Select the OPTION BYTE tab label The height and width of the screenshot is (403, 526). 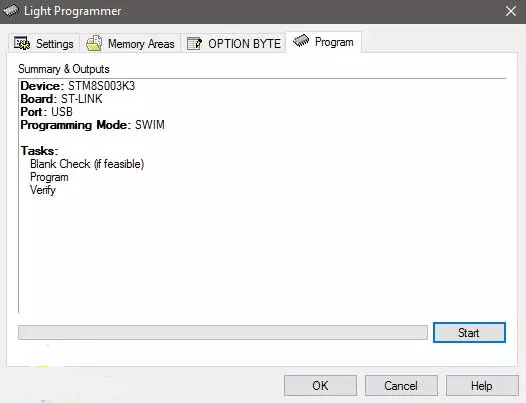[x=245, y=44]
